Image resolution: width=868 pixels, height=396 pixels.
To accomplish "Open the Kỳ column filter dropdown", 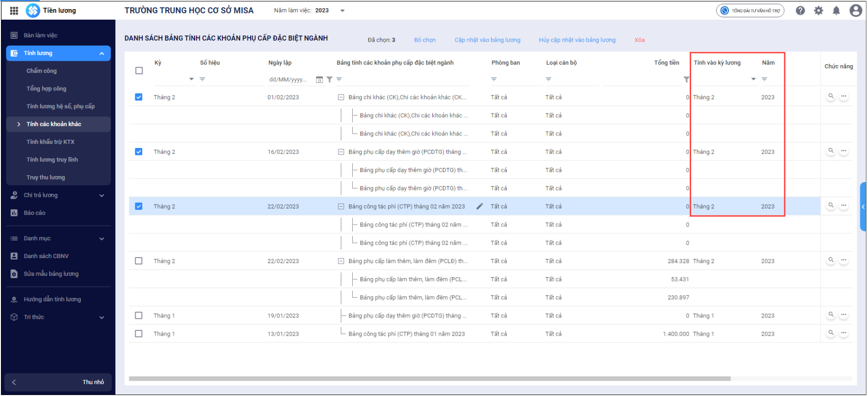I will 191,79.
